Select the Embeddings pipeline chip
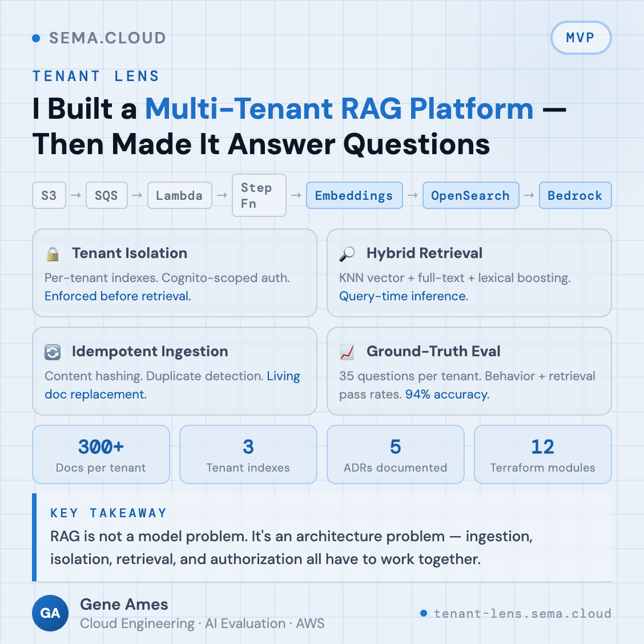The height and width of the screenshot is (644, 644). click(x=354, y=195)
